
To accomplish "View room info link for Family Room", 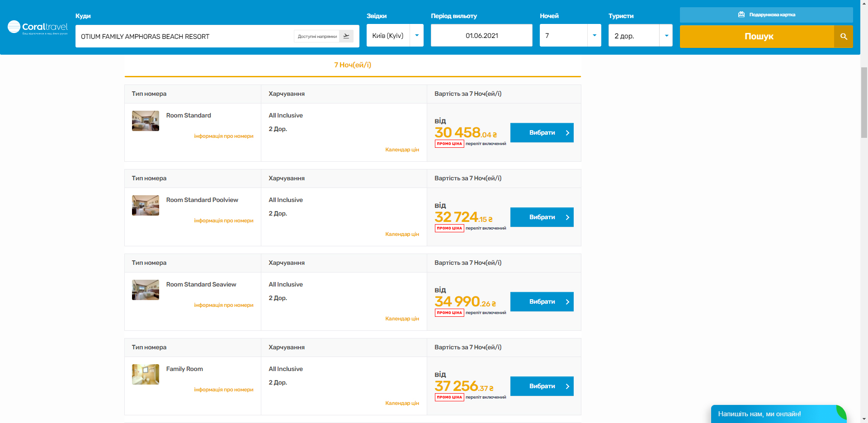I will tap(224, 390).
